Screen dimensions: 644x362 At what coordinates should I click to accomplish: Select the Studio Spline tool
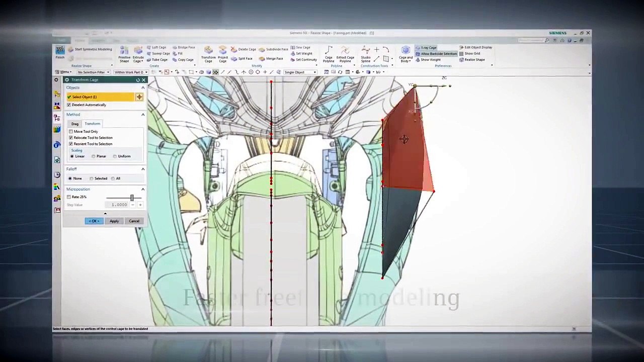tap(366, 54)
